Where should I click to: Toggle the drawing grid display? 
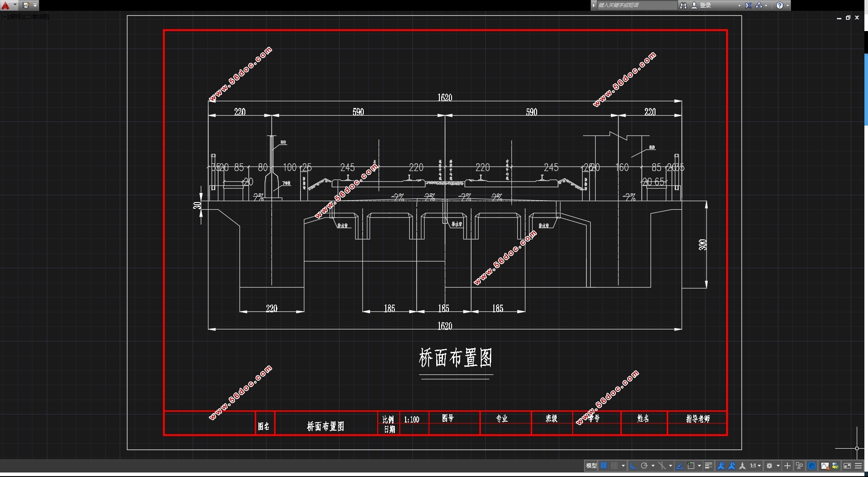(604, 466)
